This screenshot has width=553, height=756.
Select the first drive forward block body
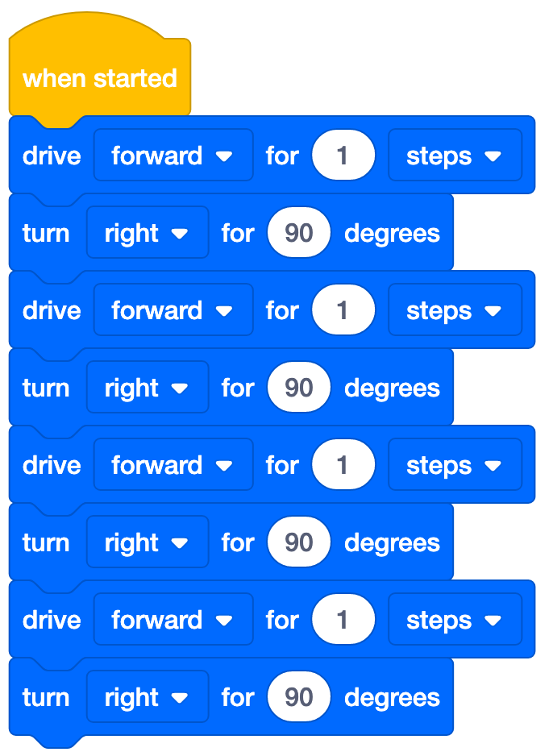[51, 155]
